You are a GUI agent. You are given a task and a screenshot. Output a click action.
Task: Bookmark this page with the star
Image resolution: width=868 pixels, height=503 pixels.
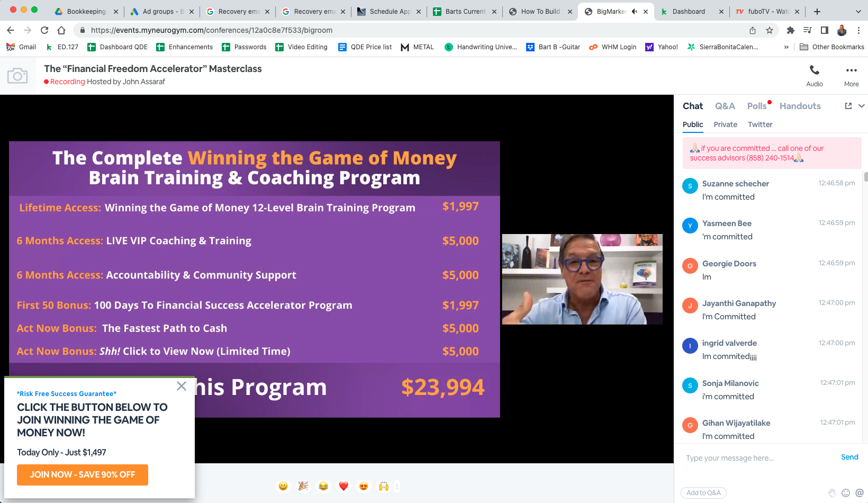[770, 30]
